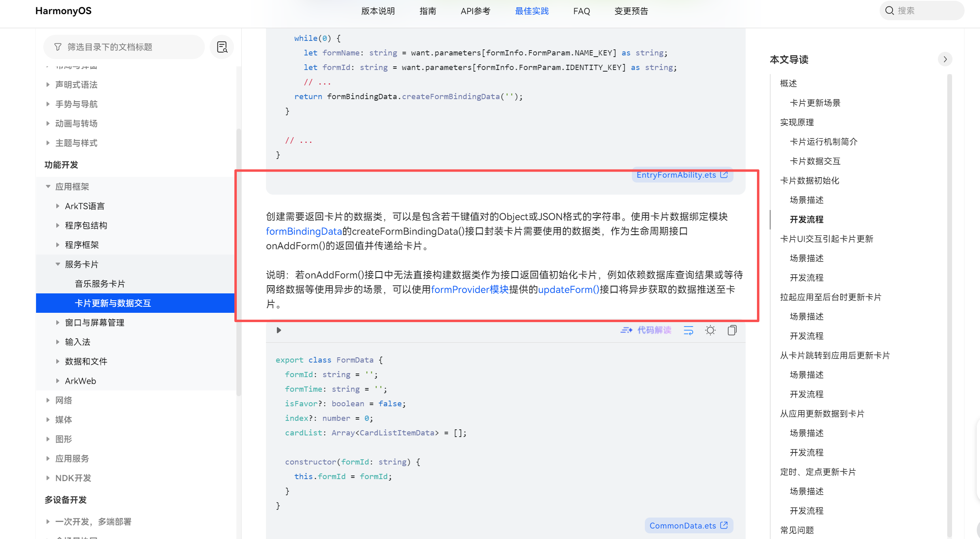Viewport: 980px width, 539px height.
Task: Open the updateForm() link in the note
Action: tap(568, 289)
